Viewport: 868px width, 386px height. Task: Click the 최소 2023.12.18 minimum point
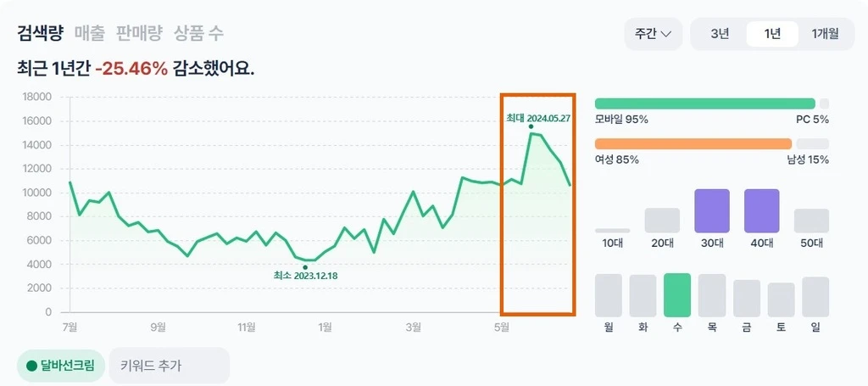(305, 267)
